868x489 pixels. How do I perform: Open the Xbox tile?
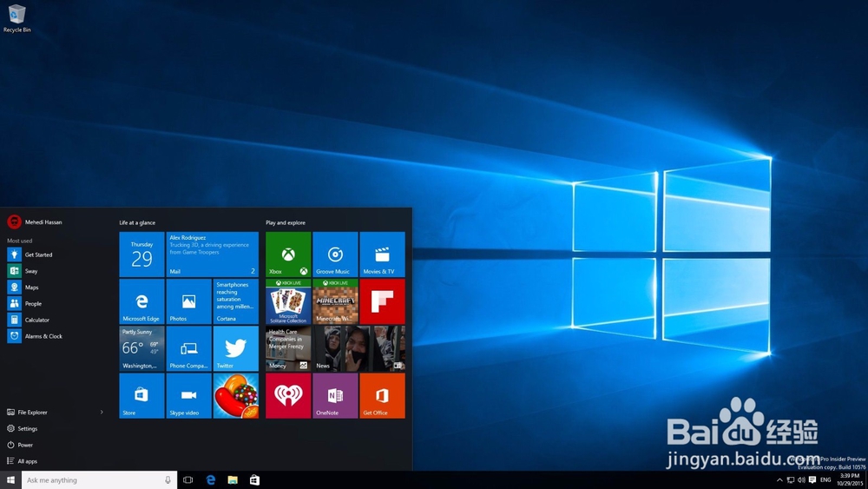pos(288,254)
